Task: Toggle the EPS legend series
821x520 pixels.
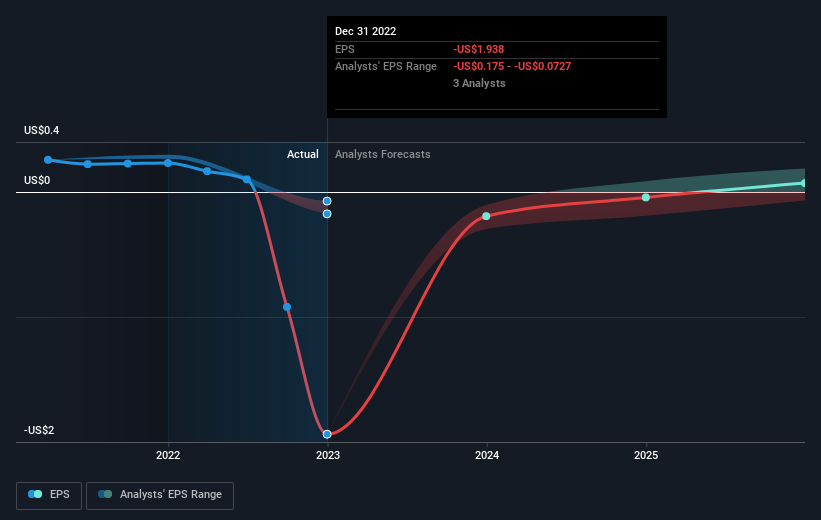Action: 49,495
